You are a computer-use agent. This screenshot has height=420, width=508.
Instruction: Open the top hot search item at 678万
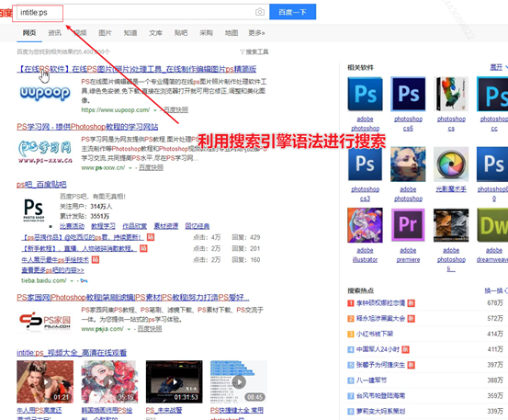[381, 303]
